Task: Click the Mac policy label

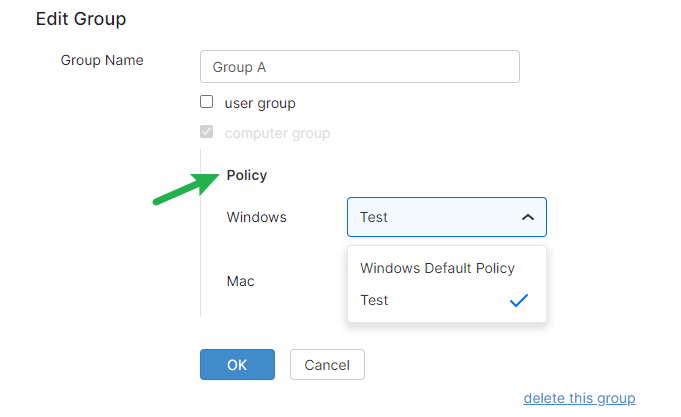Action: tap(241, 281)
